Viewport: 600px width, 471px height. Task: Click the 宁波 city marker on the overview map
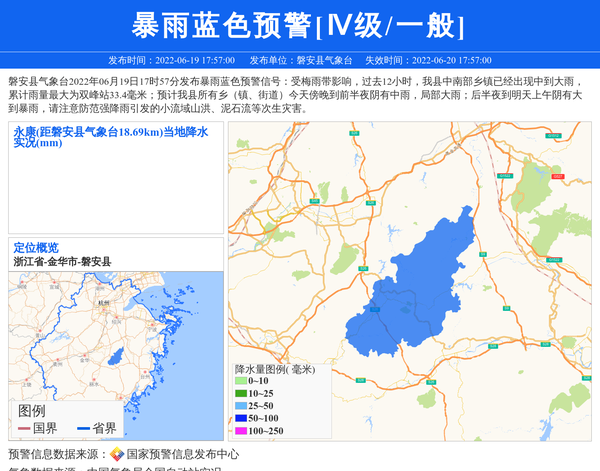153,328
